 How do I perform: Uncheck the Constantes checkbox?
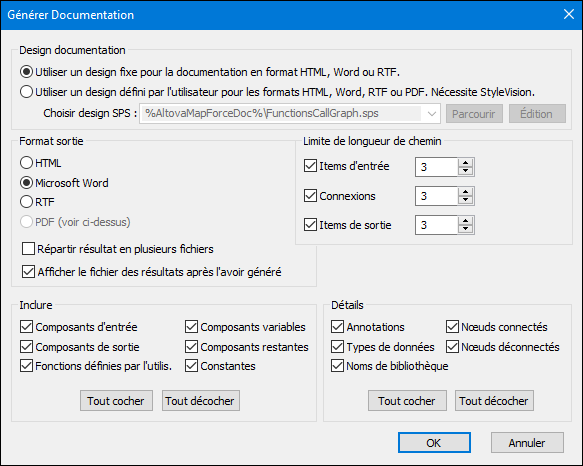(191, 366)
